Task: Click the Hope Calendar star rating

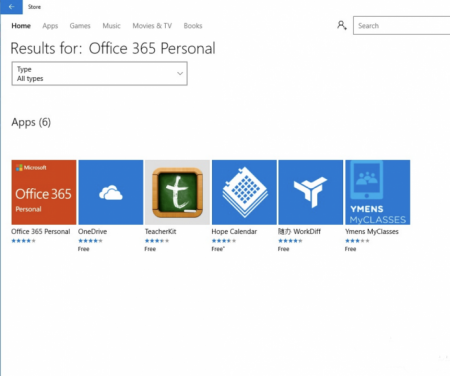Action: (x=224, y=241)
